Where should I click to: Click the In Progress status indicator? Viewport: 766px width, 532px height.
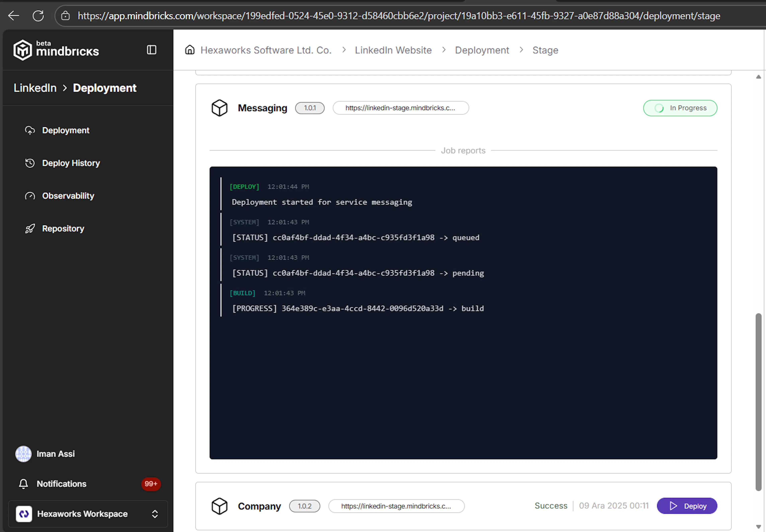pos(680,108)
